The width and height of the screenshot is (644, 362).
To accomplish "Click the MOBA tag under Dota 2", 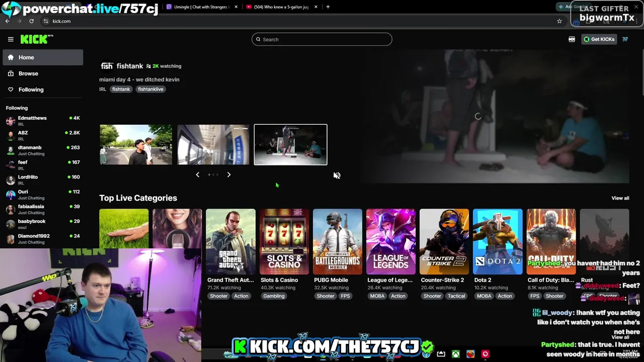I will point(484,296).
